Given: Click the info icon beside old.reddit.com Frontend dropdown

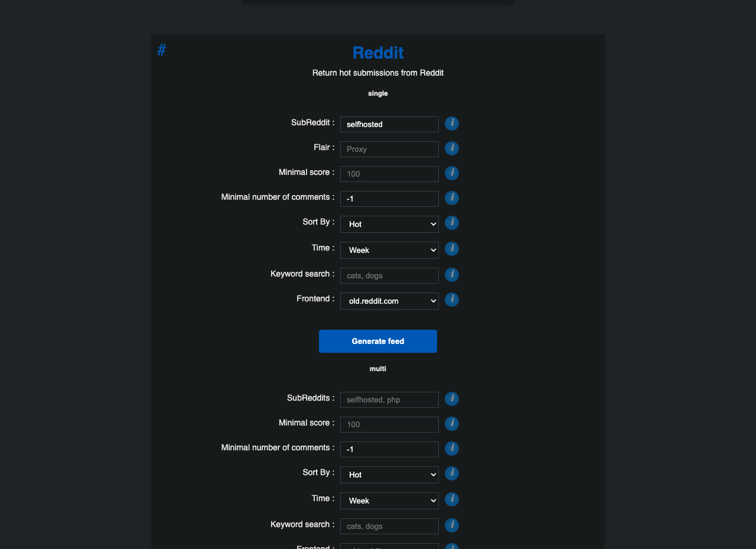Looking at the screenshot, I should coord(452,300).
